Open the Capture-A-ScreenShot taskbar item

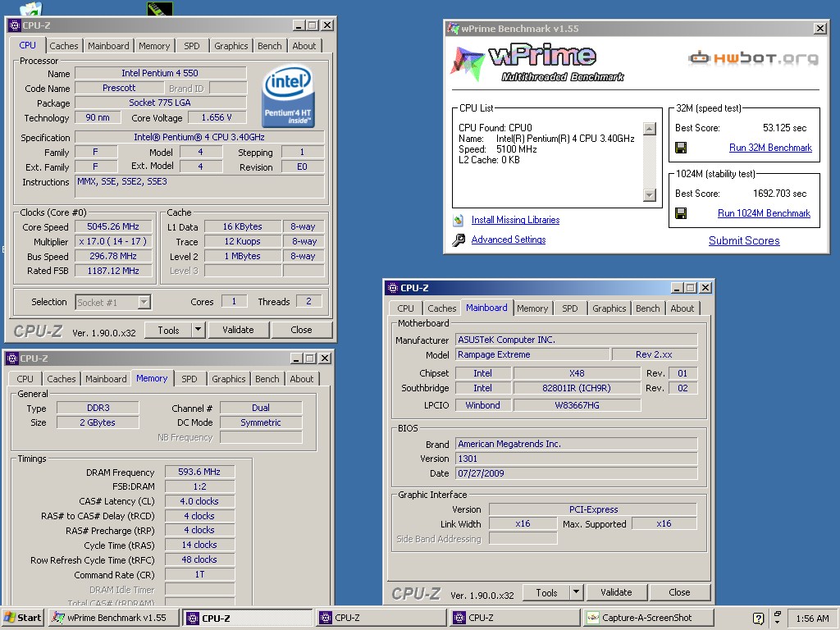[x=648, y=618]
